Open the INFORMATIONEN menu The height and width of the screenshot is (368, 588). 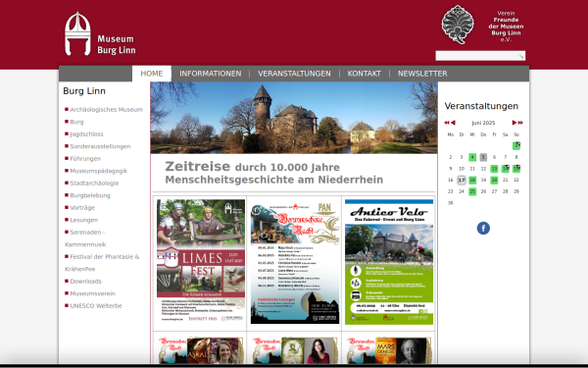(211, 74)
